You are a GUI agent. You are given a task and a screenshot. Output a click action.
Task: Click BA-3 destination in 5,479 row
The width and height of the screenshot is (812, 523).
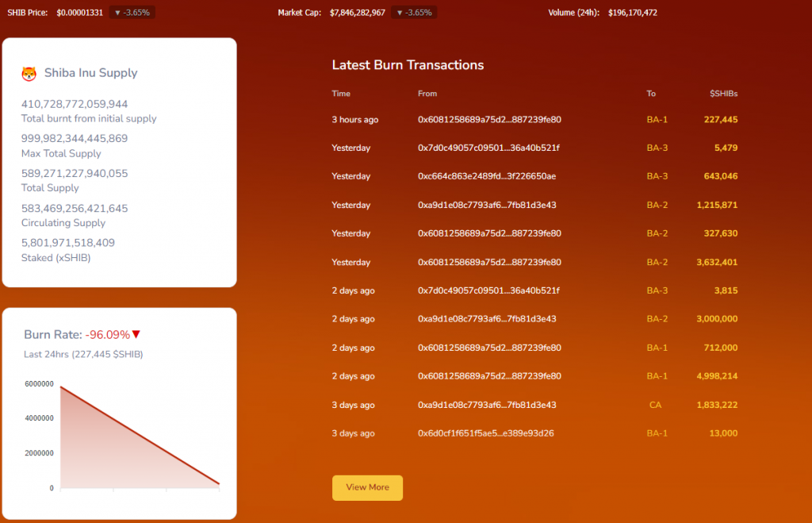pos(657,148)
